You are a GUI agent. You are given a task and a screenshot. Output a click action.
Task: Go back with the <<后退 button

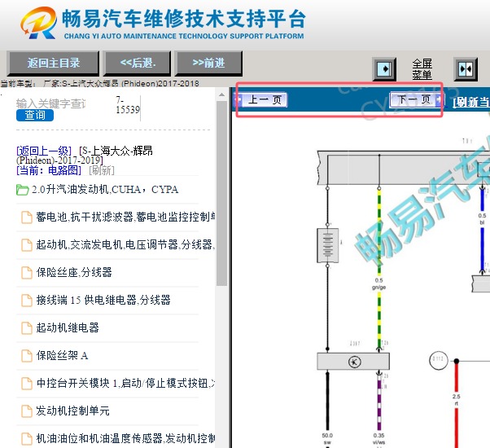click(138, 64)
